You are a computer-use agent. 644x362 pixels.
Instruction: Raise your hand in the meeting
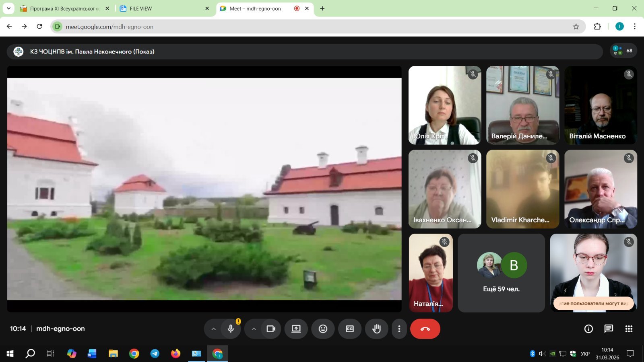(x=376, y=329)
